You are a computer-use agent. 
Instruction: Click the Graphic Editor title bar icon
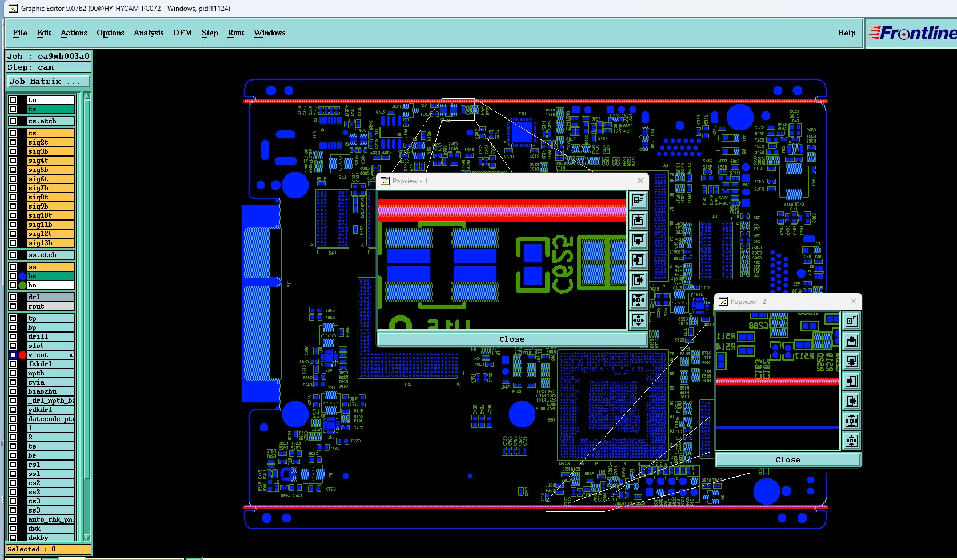click(13, 9)
